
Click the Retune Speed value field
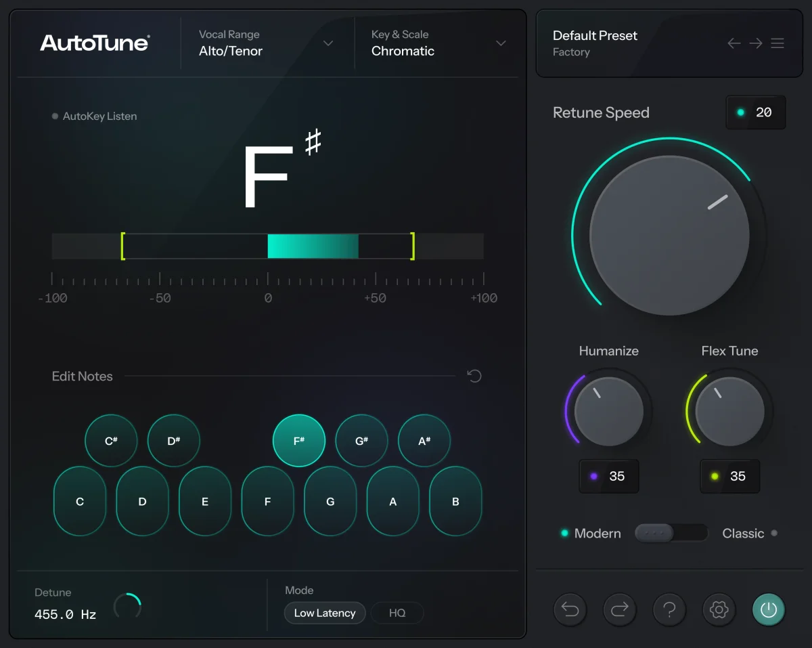coord(756,112)
